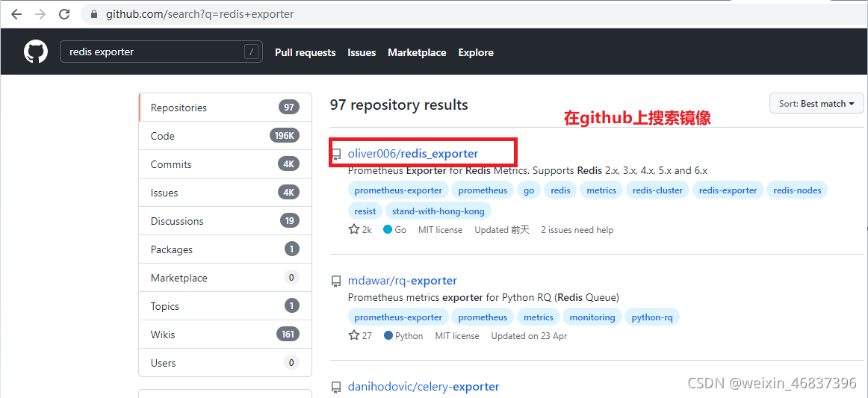This screenshot has width=868, height=398.
Task: Open the 2 issues need help link
Action: (577, 230)
